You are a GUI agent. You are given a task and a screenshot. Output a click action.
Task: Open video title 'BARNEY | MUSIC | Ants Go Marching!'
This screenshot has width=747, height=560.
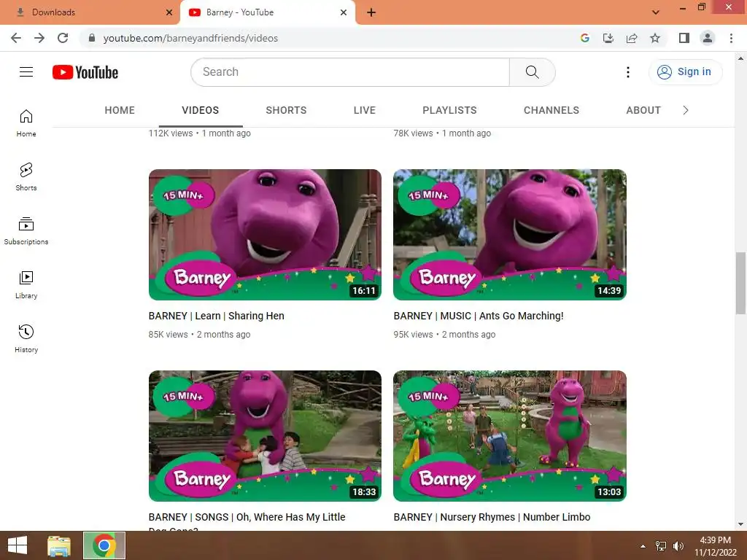tap(479, 316)
